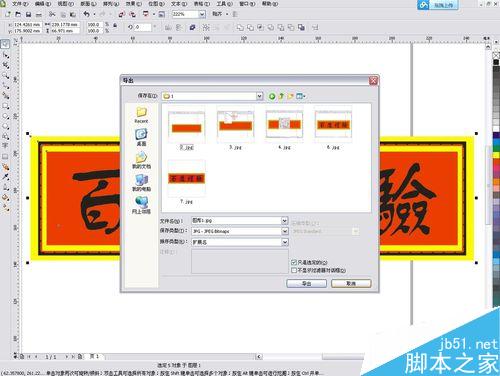Select the Fill bucket tool
This screenshot has height=376, width=500.
pos(5,198)
